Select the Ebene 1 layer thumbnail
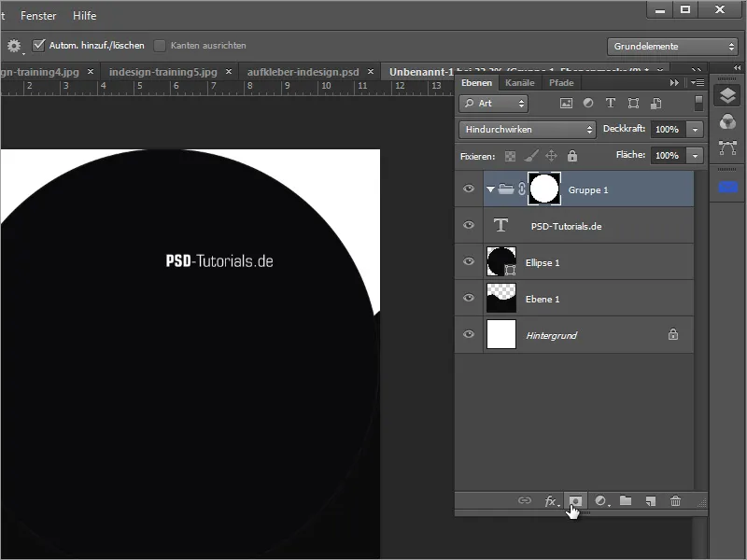The image size is (747, 560). tap(501, 298)
